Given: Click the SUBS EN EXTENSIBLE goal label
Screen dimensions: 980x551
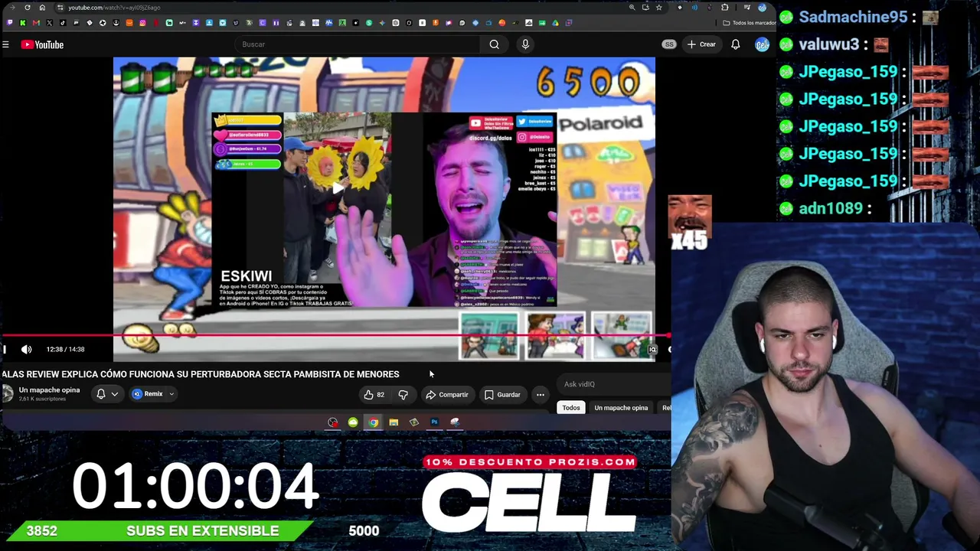Looking at the screenshot, I should coord(203,531).
